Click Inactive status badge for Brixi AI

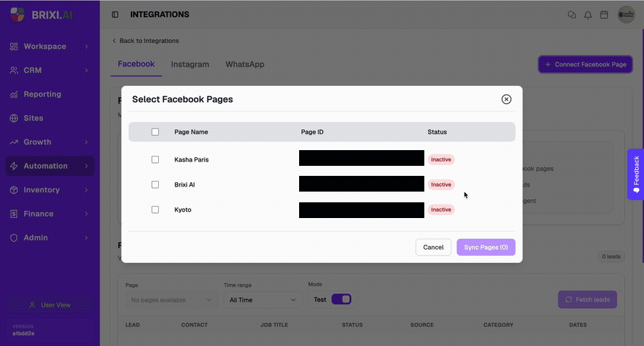point(441,184)
